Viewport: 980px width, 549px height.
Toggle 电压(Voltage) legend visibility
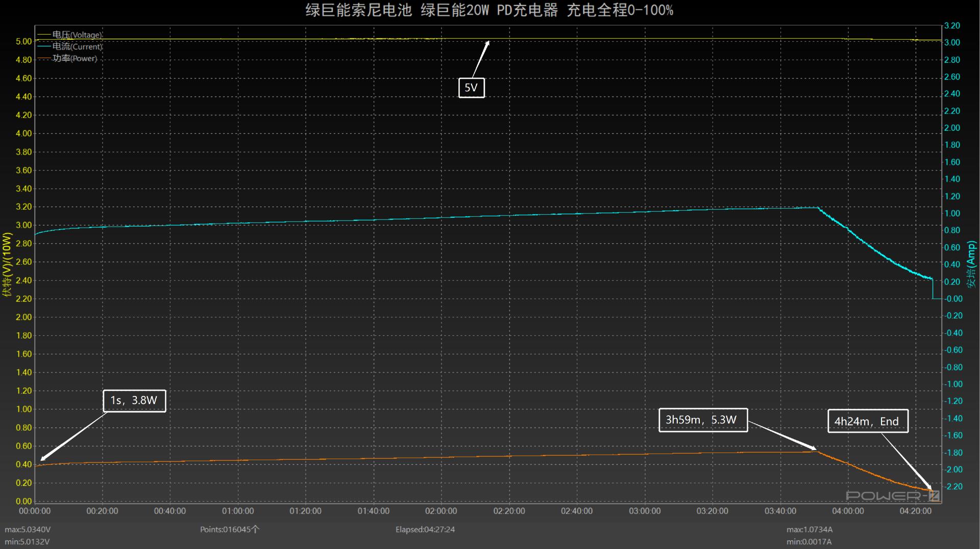coord(77,34)
